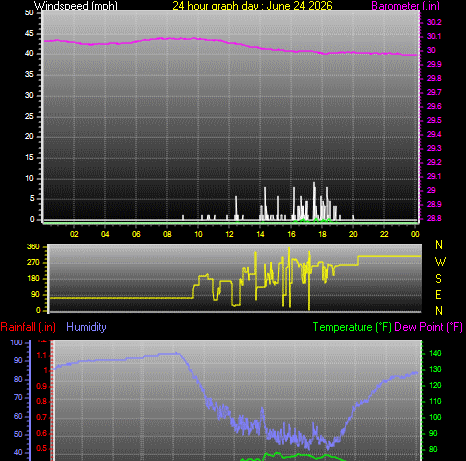This screenshot has width=466, height=461.
Task: Select the S compass direction label
Action: coord(439,278)
